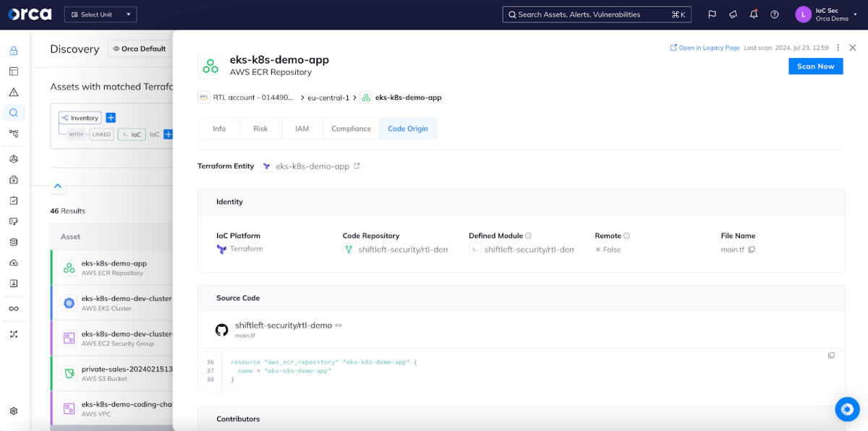Viewport: 868px width, 431px height.
Task: Switch to the Risk tab
Action: pyautogui.click(x=260, y=129)
